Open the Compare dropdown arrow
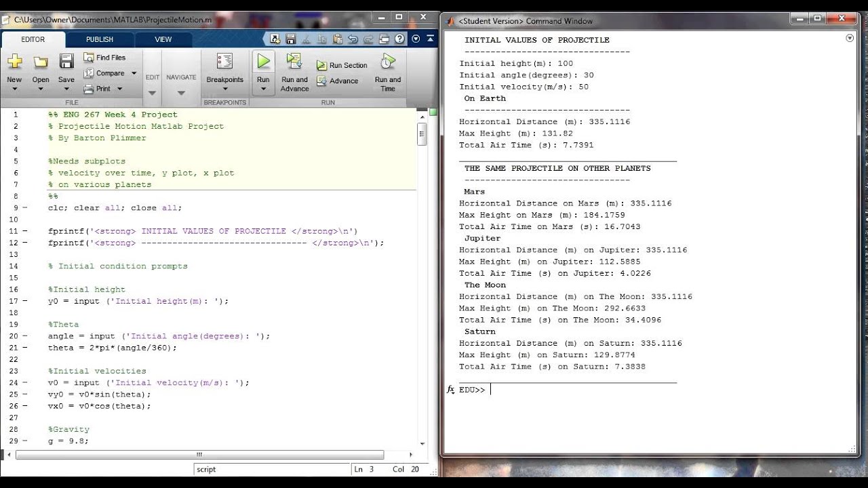The height and width of the screenshot is (488, 868). pos(134,73)
